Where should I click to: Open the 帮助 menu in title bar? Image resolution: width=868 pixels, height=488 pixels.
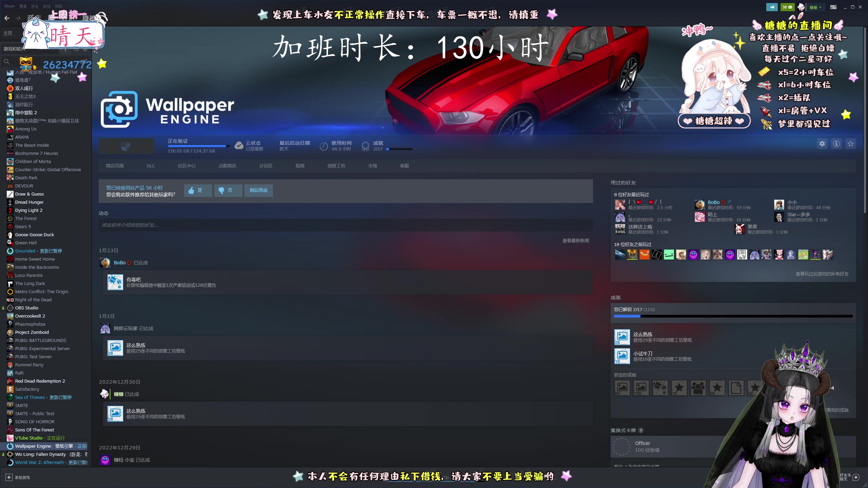point(59,6)
